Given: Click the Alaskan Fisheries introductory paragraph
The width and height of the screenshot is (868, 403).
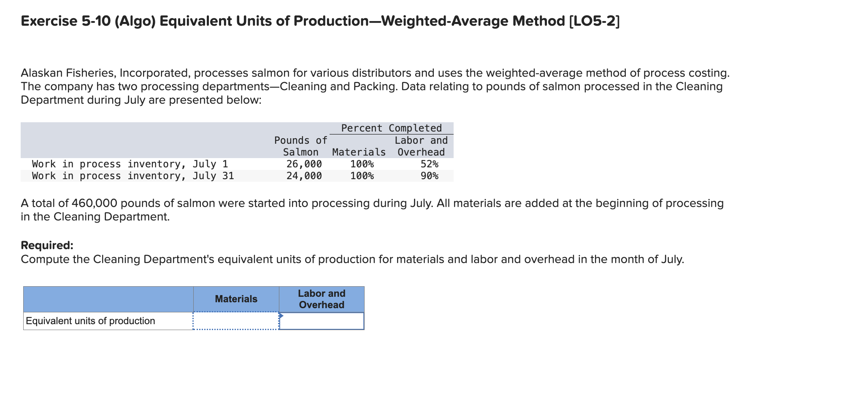Looking at the screenshot, I should 375,86.
